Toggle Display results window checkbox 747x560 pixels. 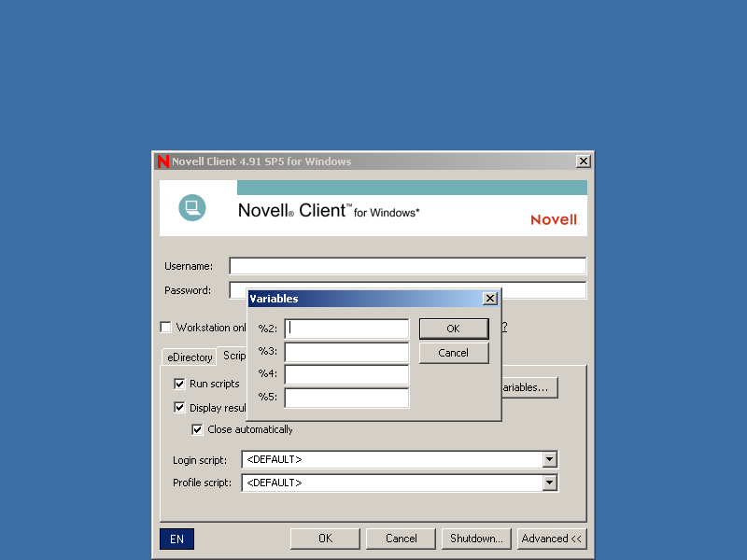[x=179, y=407]
